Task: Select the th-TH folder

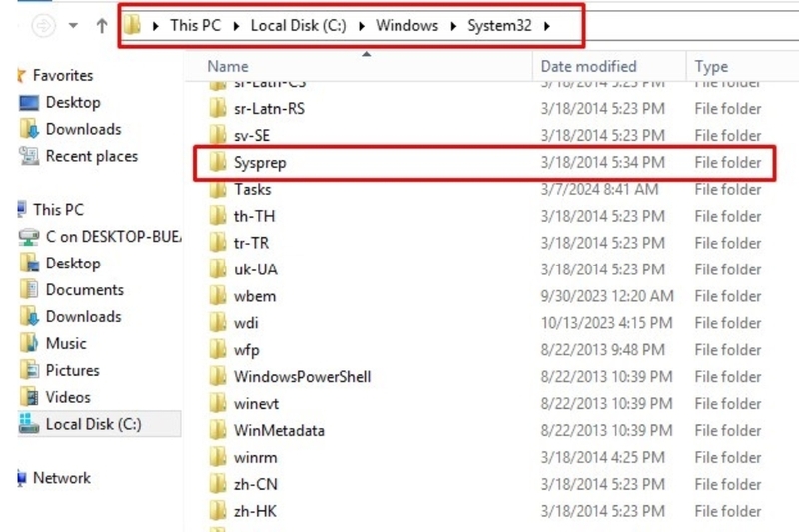Action: point(254,217)
